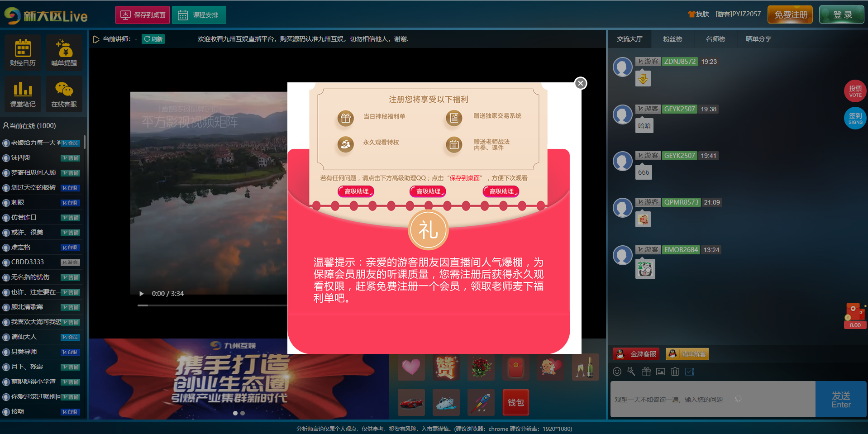This screenshot has height=434, width=868.
Task: Open the 投票 VOTE round button
Action: [x=854, y=91]
